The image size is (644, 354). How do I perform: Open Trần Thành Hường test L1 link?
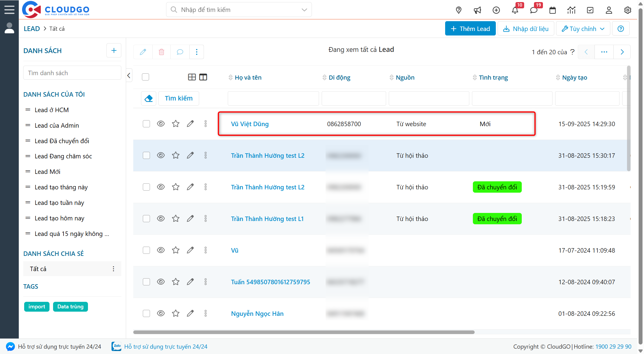tap(267, 219)
